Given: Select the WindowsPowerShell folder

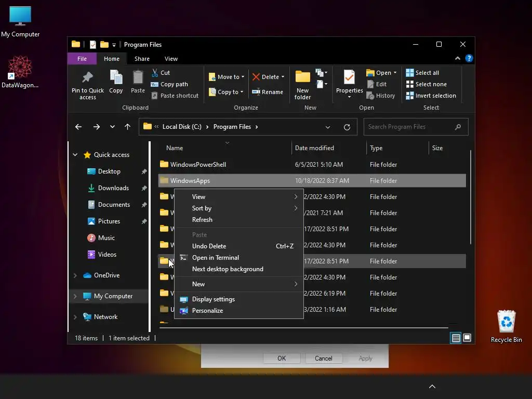Looking at the screenshot, I should [312, 165].
